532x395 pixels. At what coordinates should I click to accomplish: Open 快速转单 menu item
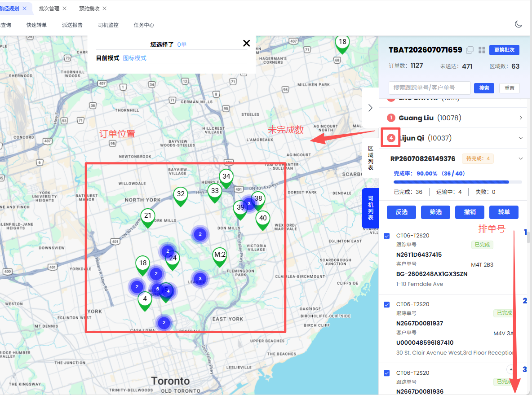click(x=37, y=25)
